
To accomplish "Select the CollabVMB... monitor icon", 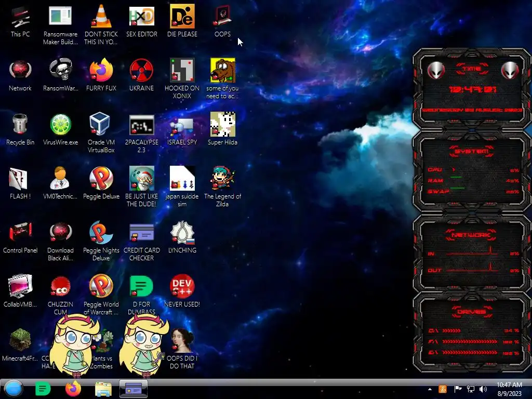I will (x=20, y=286).
